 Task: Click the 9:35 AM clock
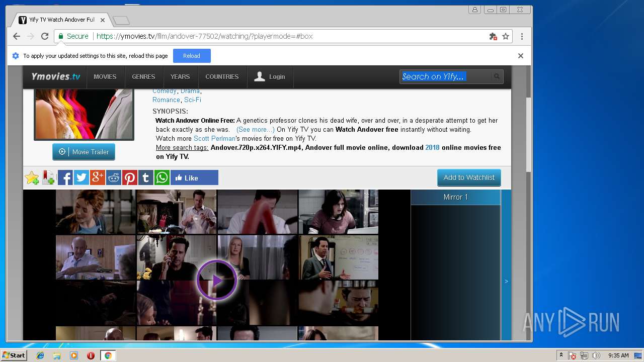coord(618,355)
